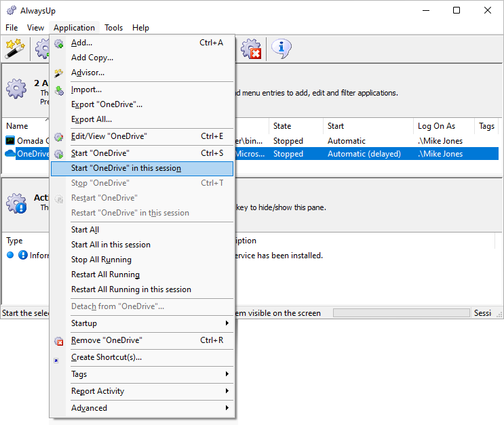The height and width of the screenshot is (425, 504).
Task: Choose Create Shortcut(s)... entry
Action: (x=142, y=357)
